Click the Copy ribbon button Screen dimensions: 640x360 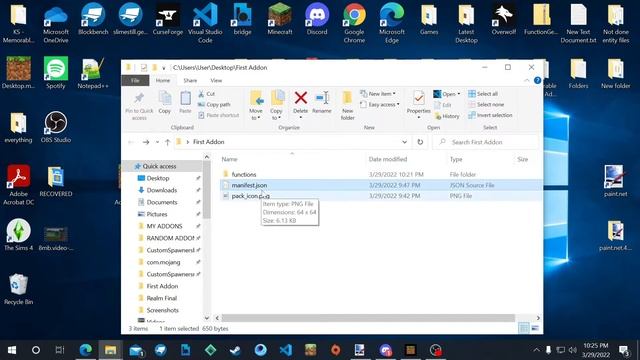[164, 102]
